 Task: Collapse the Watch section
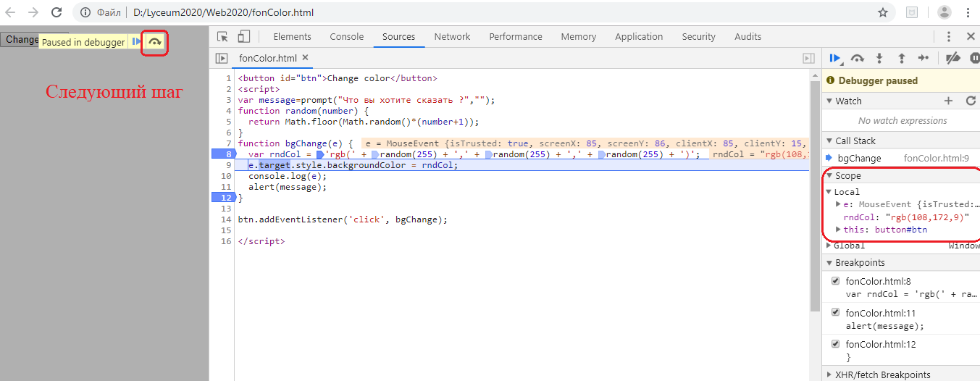[830, 101]
